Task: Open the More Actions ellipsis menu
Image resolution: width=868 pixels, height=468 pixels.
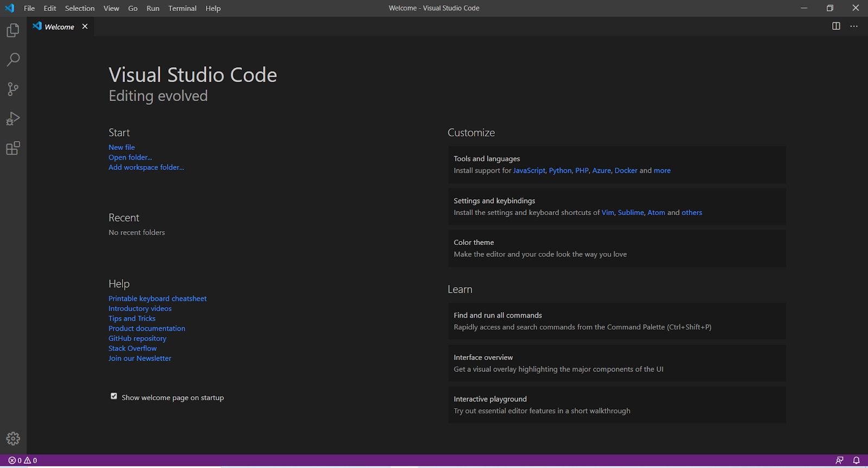Action: click(x=854, y=26)
